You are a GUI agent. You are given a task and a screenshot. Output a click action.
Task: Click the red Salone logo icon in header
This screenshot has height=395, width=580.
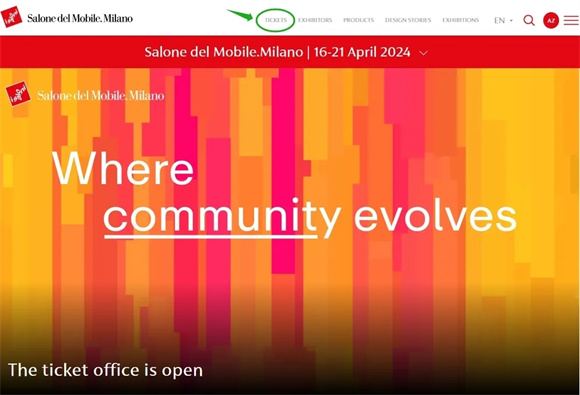click(x=11, y=17)
